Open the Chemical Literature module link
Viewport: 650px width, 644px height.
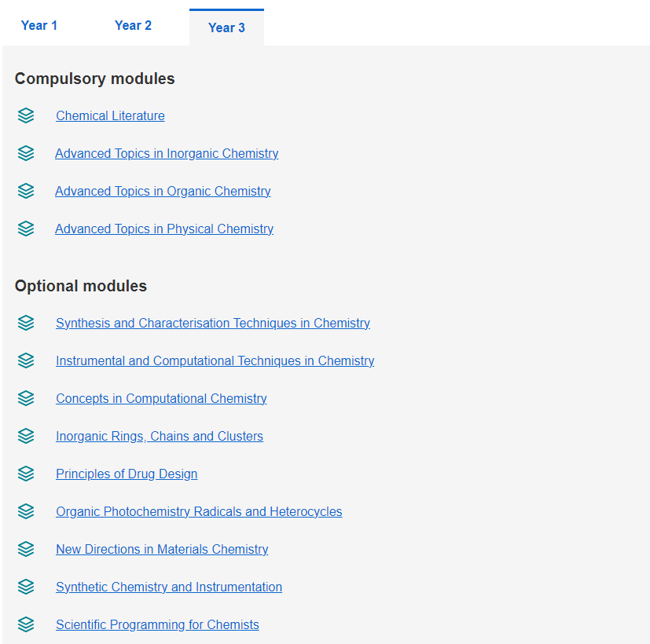click(110, 116)
